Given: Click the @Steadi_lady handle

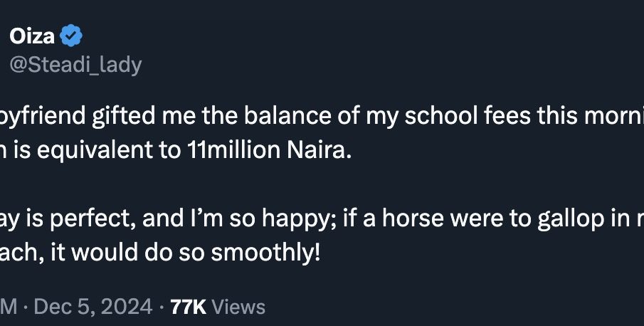Looking at the screenshot, I should point(75,65).
